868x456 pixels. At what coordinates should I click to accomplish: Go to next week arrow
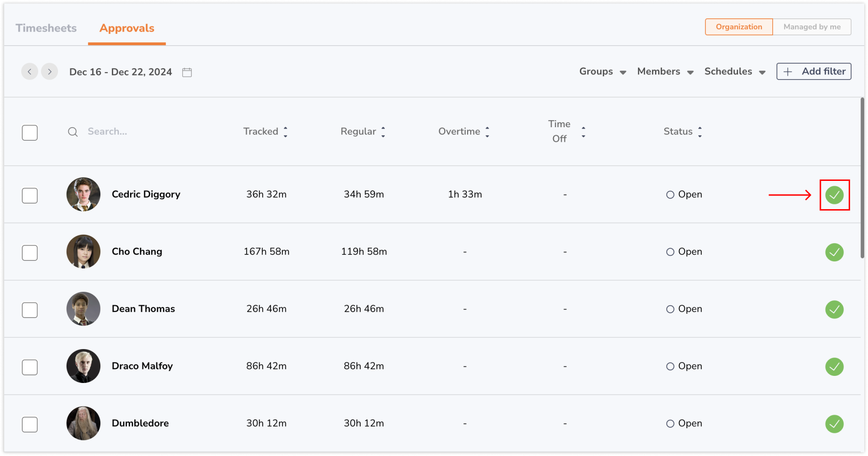(50, 72)
